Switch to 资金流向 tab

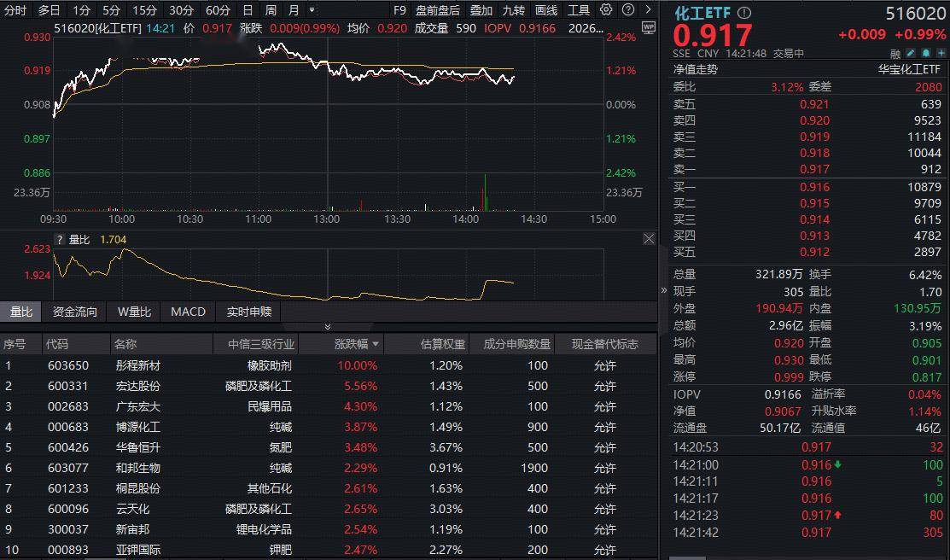pyautogui.click(x=74, y=312)
